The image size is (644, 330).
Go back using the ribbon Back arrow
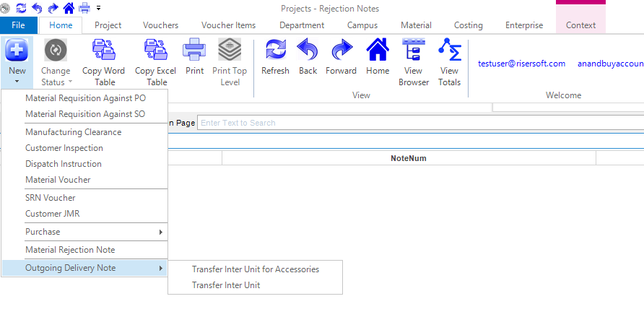click(x=308, y=52)
